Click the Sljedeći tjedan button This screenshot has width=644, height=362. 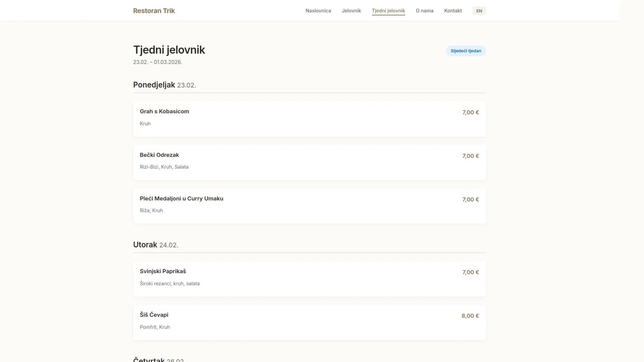point(466,51)
